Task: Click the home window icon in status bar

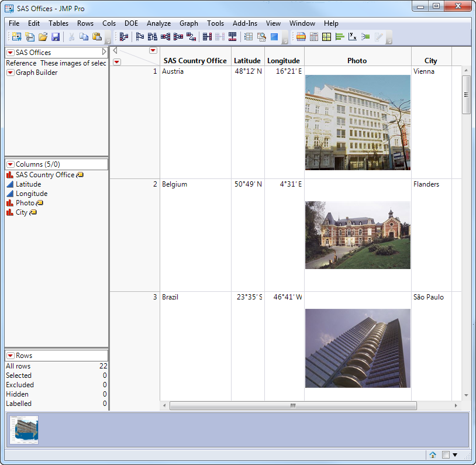Action: point(433,454)
